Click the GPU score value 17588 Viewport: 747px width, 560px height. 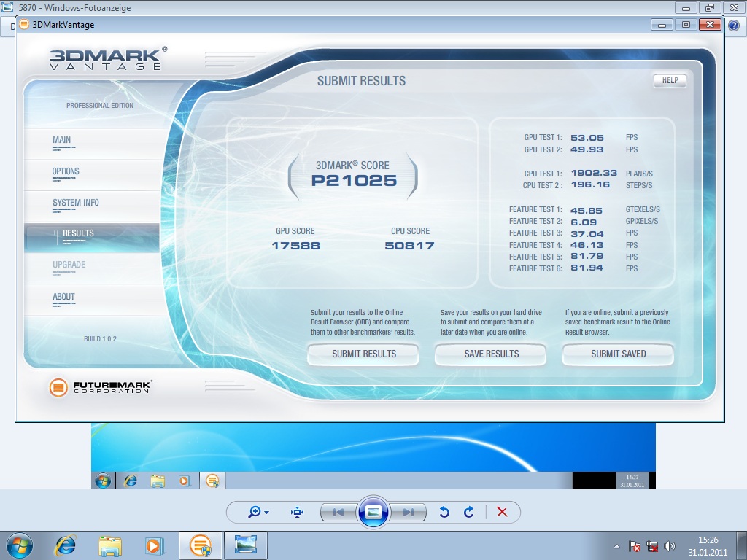click(x=296, y=246)
